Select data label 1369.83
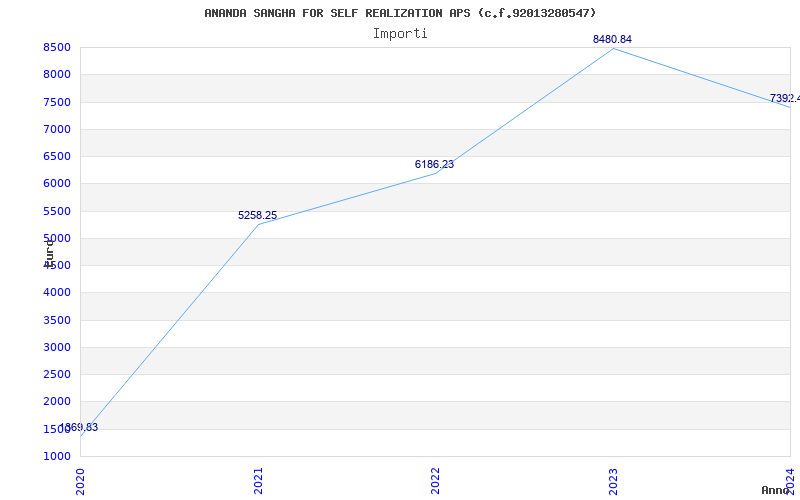The image size is (800, 500). pos(79,428)
